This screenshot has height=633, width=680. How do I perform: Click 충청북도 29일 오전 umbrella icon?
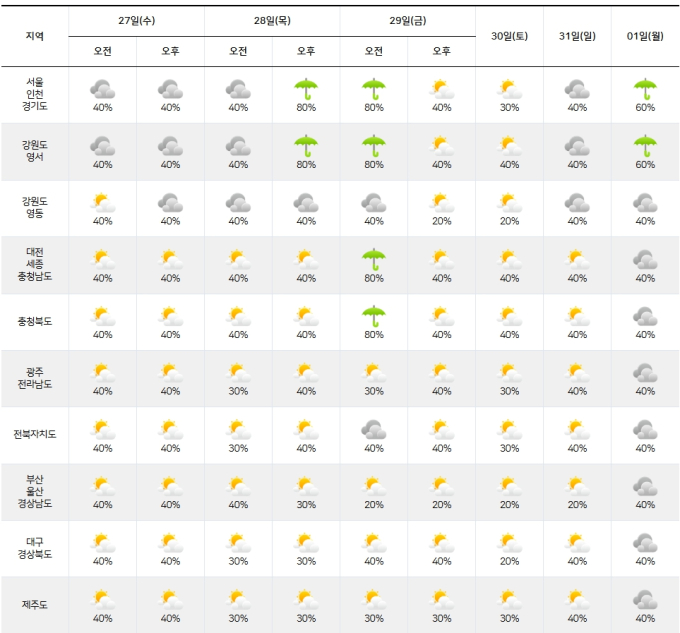tap(373, 316)
